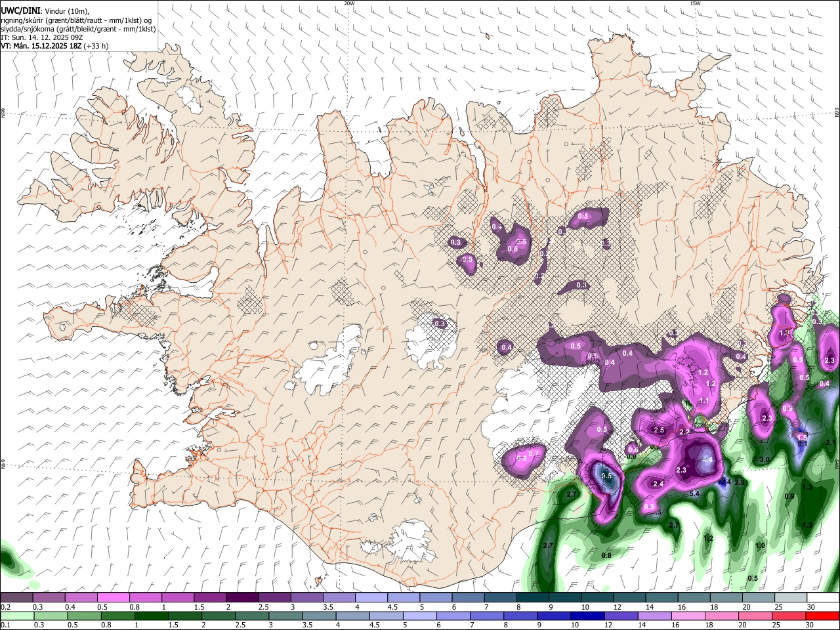Screen dimensions: 840x630
Task: Click the '1.0' rain value offshore
Action: coord(760,546)
